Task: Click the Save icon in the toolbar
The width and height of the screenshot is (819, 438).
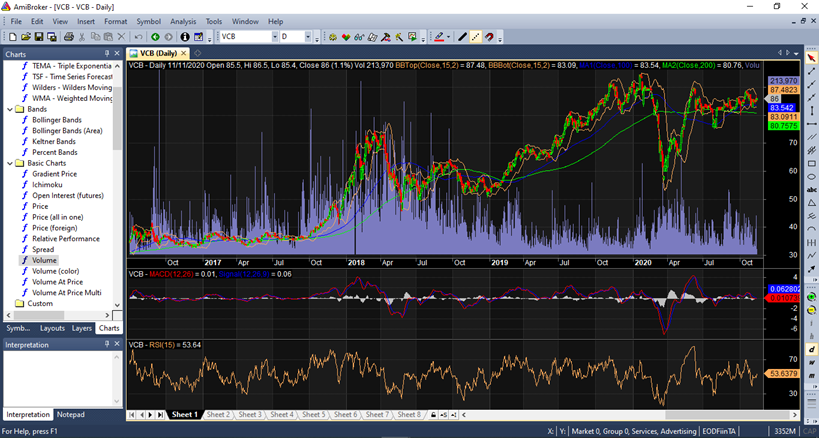Action: coord(37,37)
